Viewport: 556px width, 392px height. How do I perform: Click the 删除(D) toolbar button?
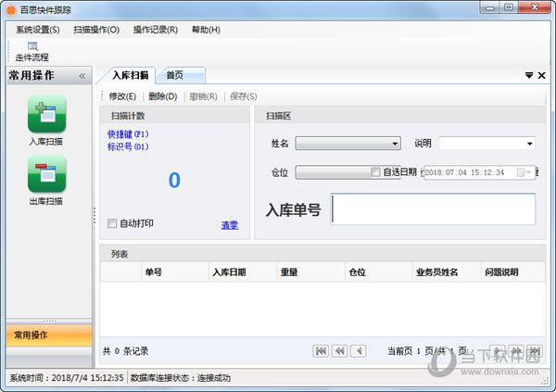(x=163, y=96)
